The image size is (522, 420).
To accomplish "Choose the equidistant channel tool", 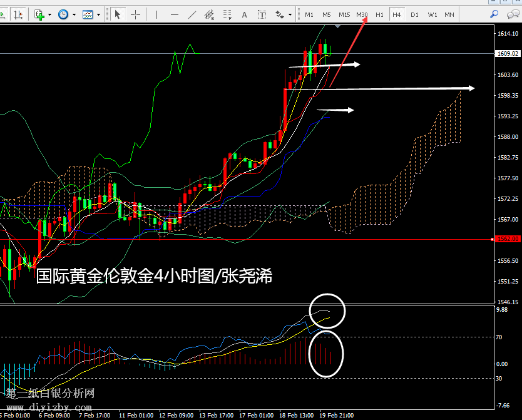I will (x=210, y=14).
